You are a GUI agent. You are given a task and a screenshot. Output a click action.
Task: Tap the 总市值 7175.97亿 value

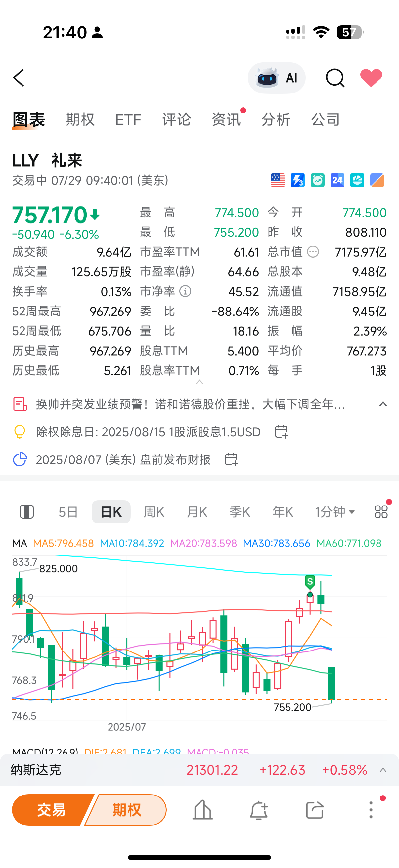[x=361, y=252]
